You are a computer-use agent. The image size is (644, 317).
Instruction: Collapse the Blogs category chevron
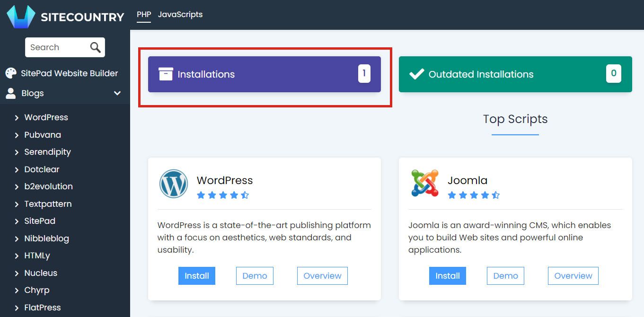coord(117,93)
